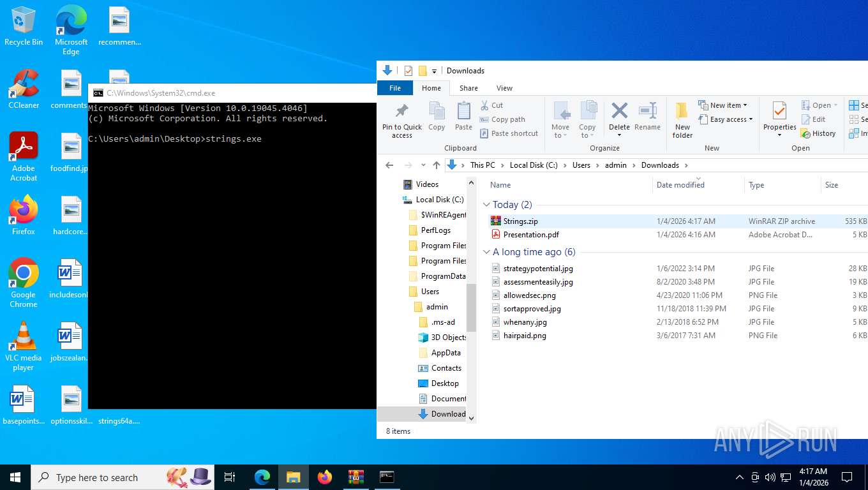Image resolution: width=868 pixels, height=490 pixels.
Task: Click Properties icon in ribbon
Action: (779, 111)
